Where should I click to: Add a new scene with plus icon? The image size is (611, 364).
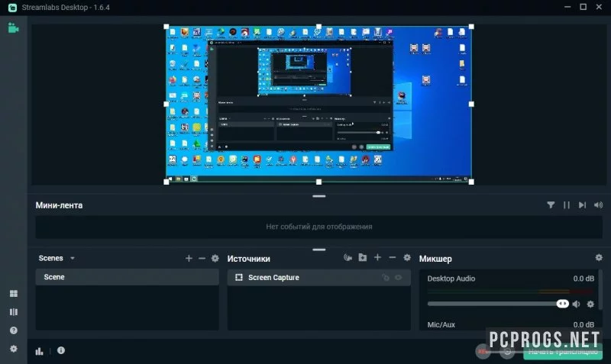[x=189, y=258]
